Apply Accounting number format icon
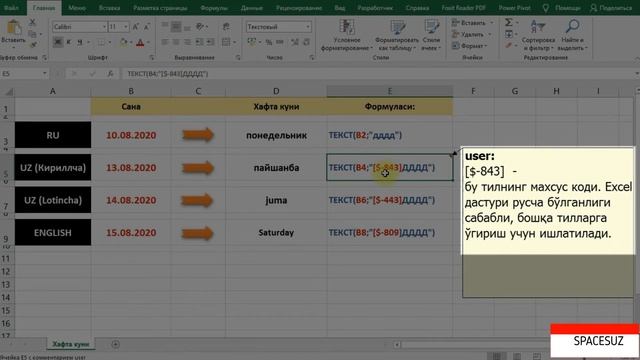 pyautogui.click(x=252, y=42)
